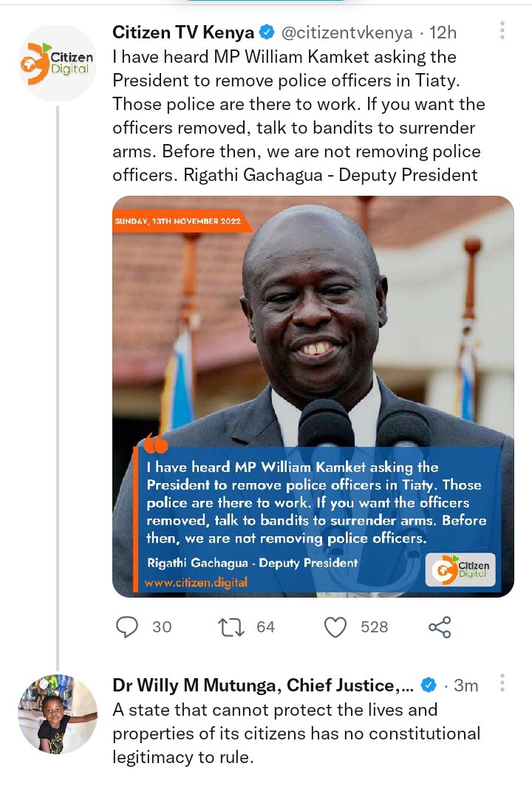Open three-dot menu on Mutunga's reply
This screenshot has width=532, height=786.
502,683
